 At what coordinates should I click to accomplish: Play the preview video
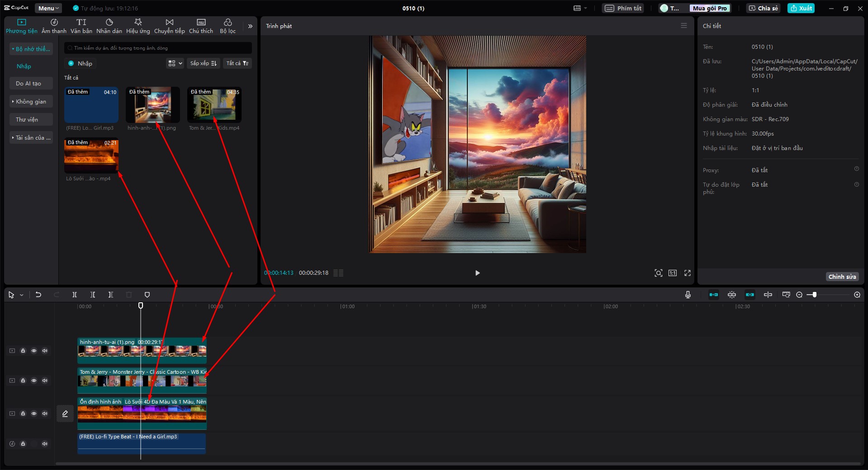(477, 273)
